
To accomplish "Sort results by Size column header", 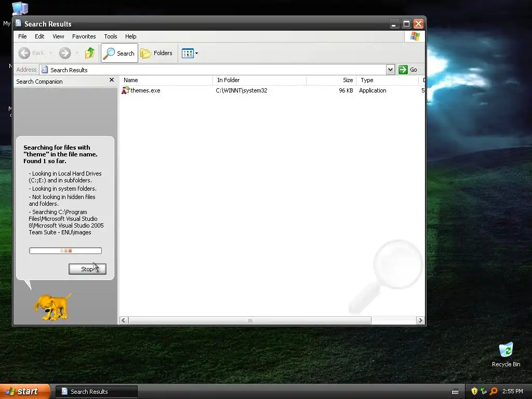I will (331, 80).
